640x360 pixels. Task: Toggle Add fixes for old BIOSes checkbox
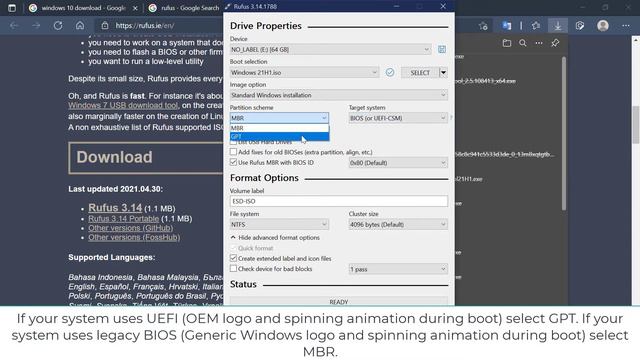[x=233, y=152]
